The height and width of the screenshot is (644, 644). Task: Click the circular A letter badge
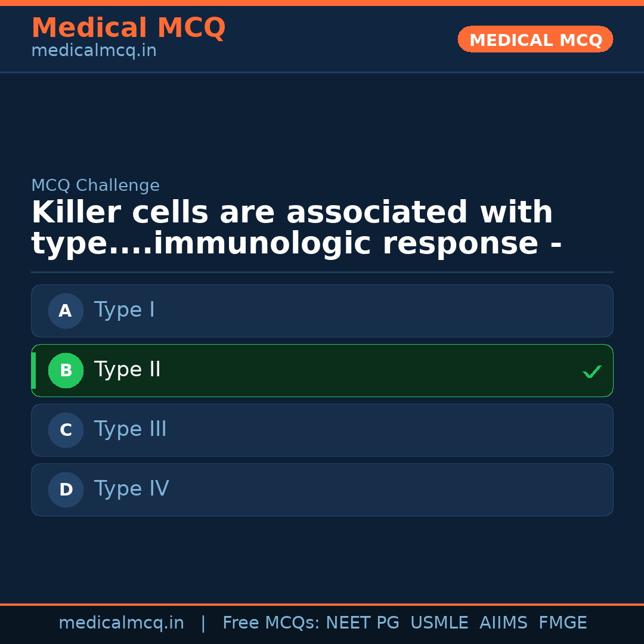click(66, 311)
